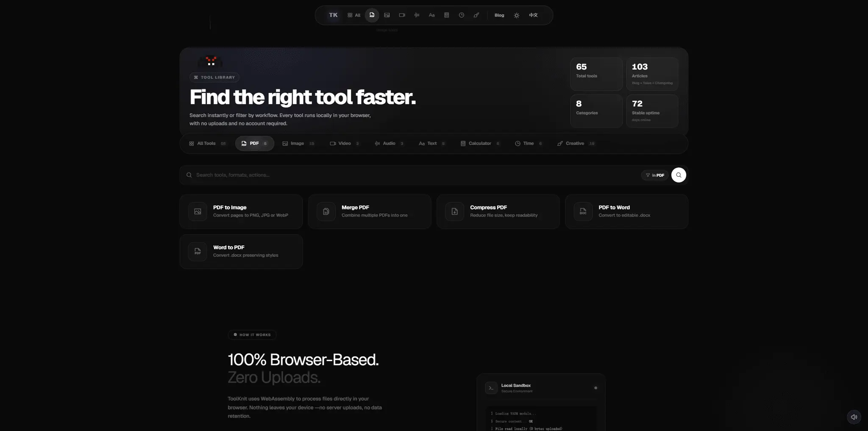The width and height of the screenshot is (868, 431).
Task: Open the Word to PDF tool
Action: coord(241,251)
